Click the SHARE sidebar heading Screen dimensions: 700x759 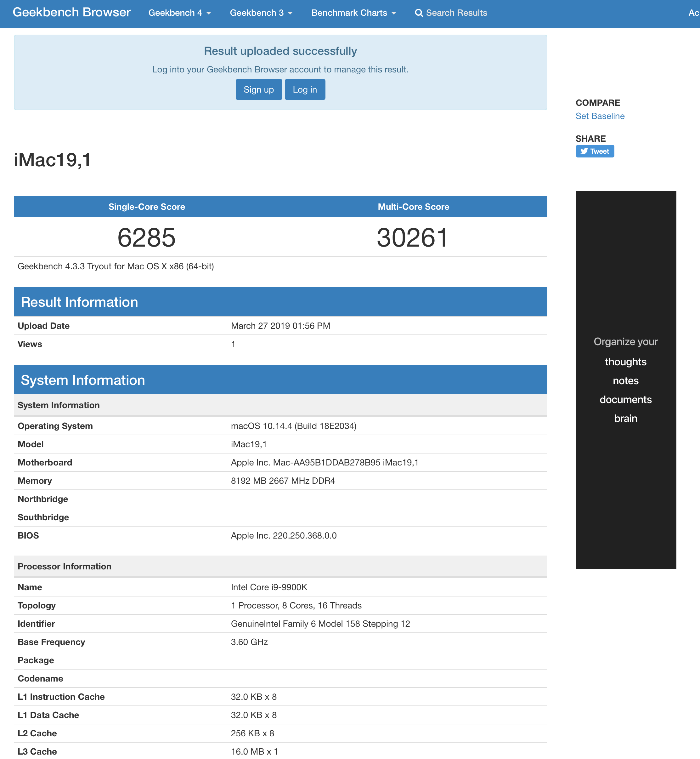(x=590, y=139)
